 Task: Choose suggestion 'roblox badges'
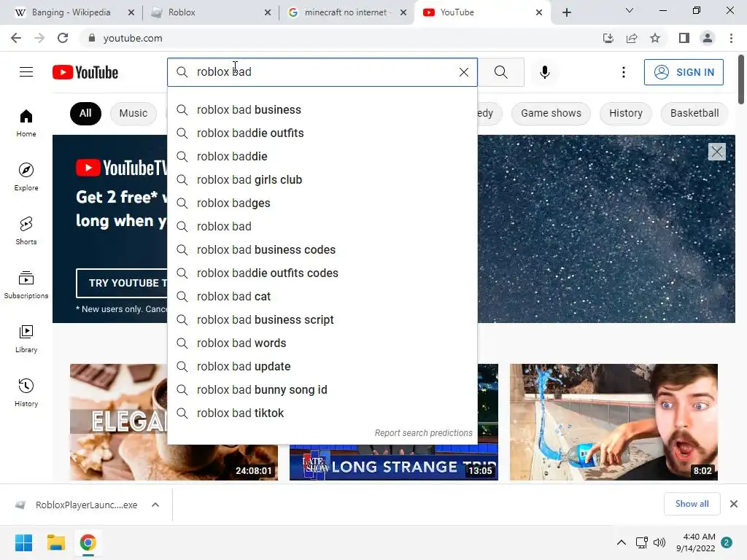click(322, 203)
